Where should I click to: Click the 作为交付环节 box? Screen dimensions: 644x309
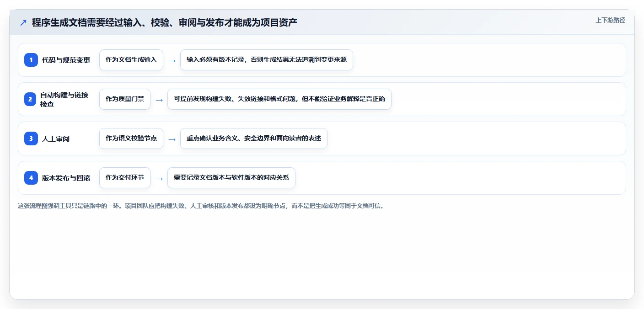pyautogui.click(x=125, y=178)
